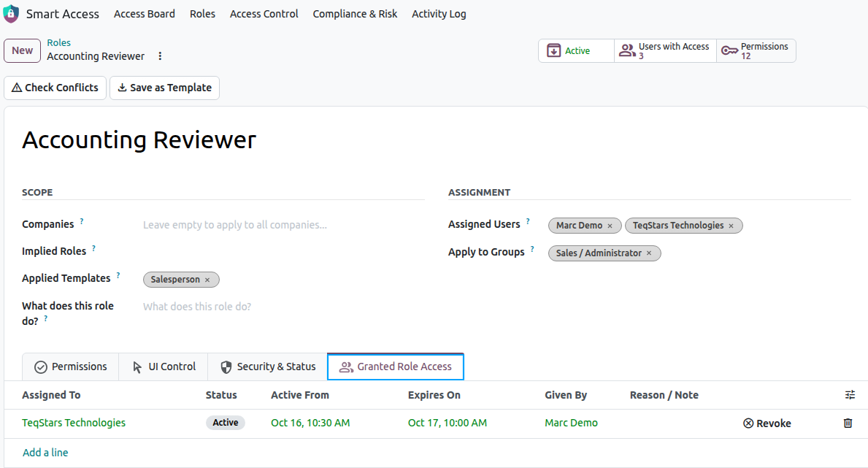Show help tooltip for Applied Templates

[118, 276]
